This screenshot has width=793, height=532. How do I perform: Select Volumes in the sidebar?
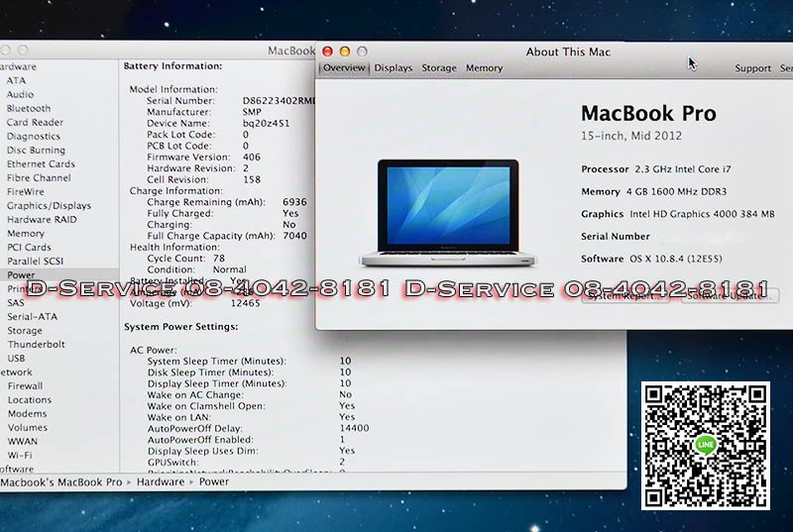point(28,427)
